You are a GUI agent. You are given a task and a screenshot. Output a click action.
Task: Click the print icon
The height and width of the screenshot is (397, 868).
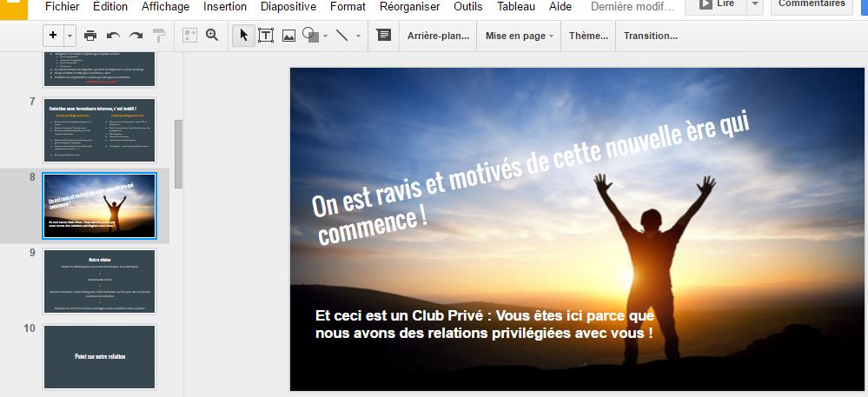(x=90, y=36)
